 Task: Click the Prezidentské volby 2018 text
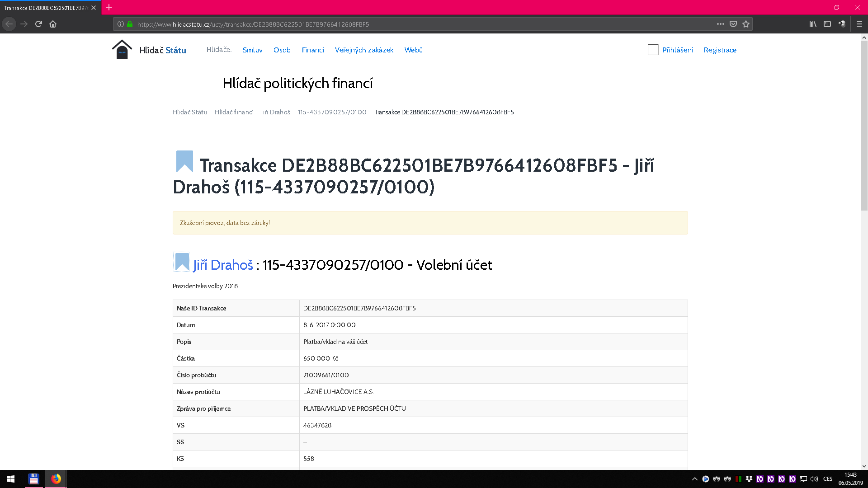tap(205, 286)
